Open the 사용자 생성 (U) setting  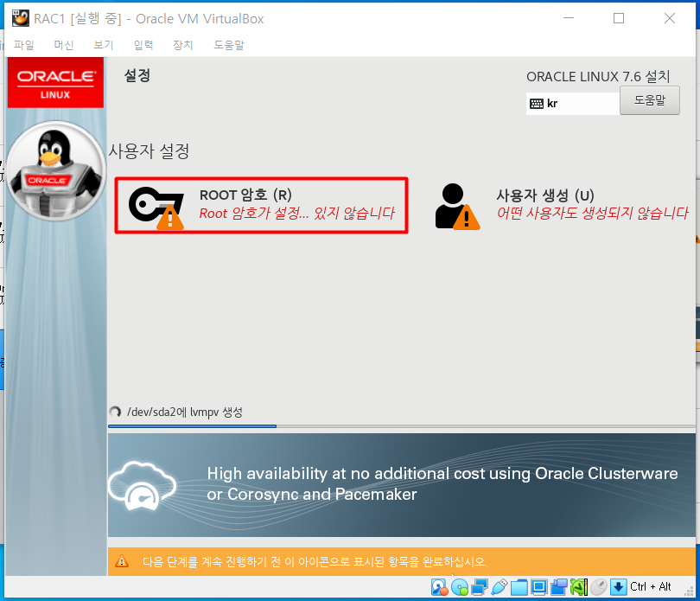(562, 206)
